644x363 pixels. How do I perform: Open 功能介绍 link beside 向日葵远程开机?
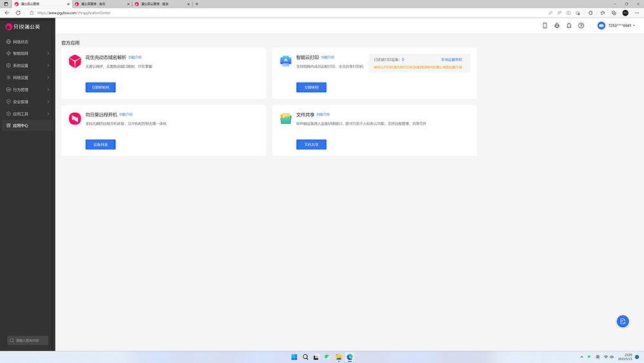point(126,115)
